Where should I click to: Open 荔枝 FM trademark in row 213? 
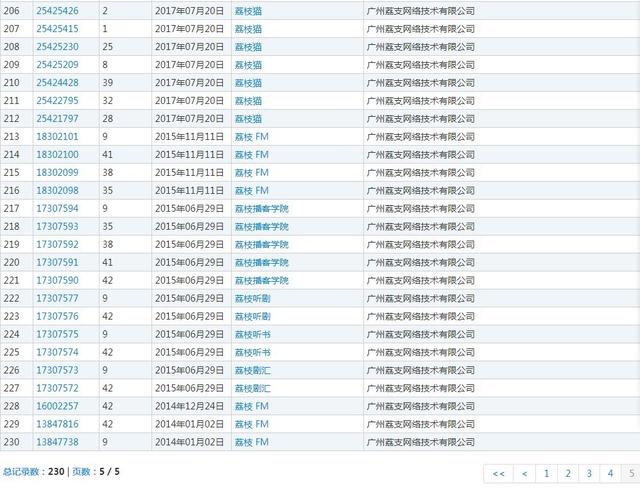point(251,137)
